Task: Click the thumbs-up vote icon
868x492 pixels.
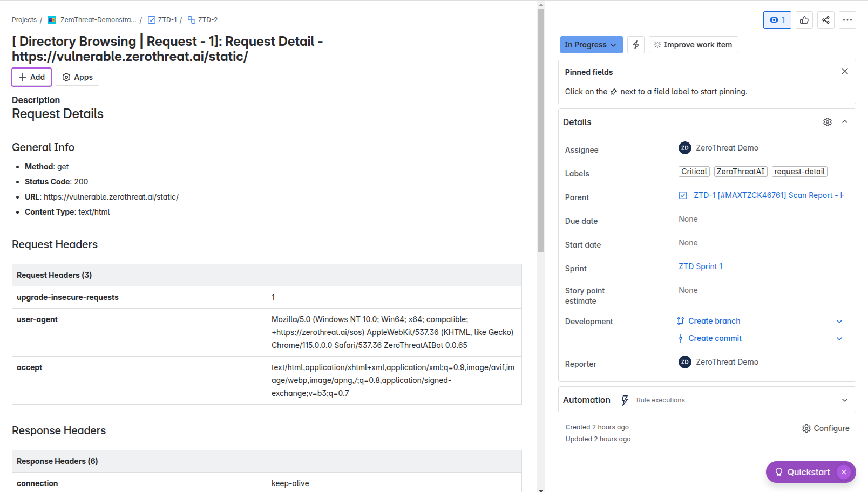Action: point(804,20)
